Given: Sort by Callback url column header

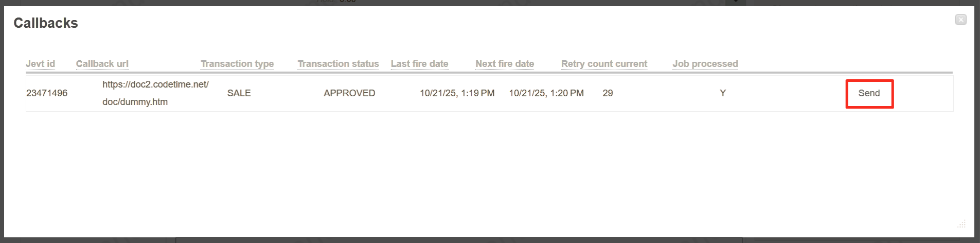Looking at the screenshot, I should 102,64.
